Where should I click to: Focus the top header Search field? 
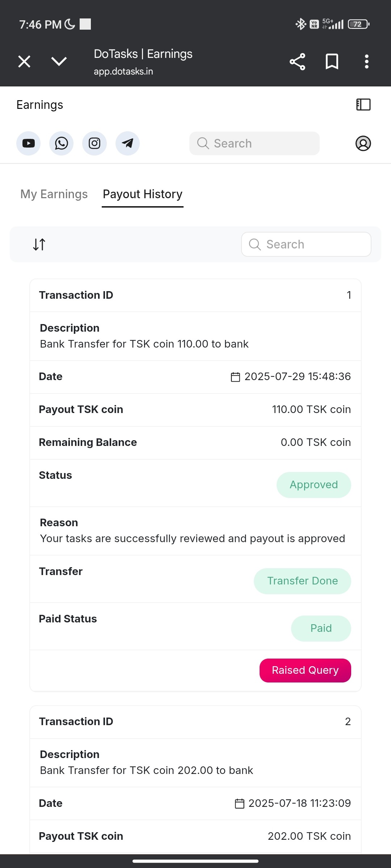255,143
